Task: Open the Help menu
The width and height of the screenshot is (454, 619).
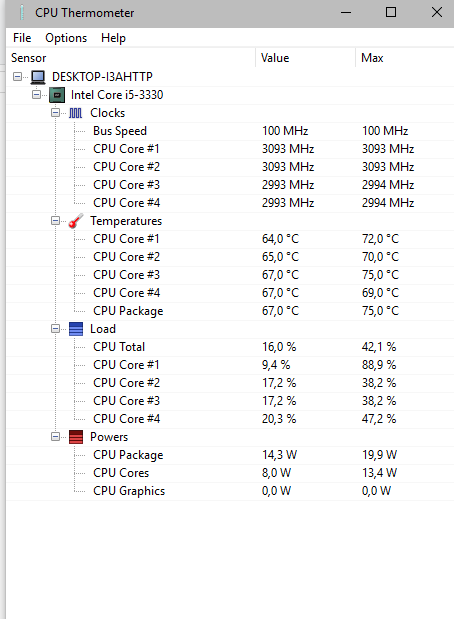Action: (x=113, y=38)
